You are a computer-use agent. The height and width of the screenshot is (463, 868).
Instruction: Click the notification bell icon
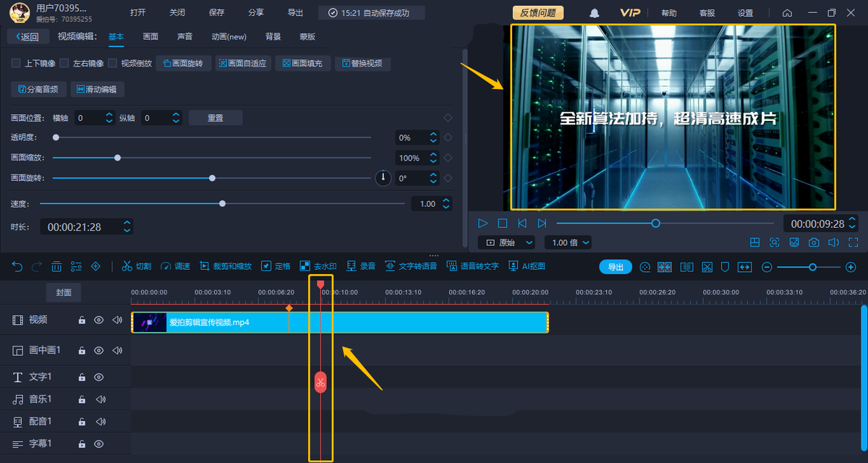595,13
